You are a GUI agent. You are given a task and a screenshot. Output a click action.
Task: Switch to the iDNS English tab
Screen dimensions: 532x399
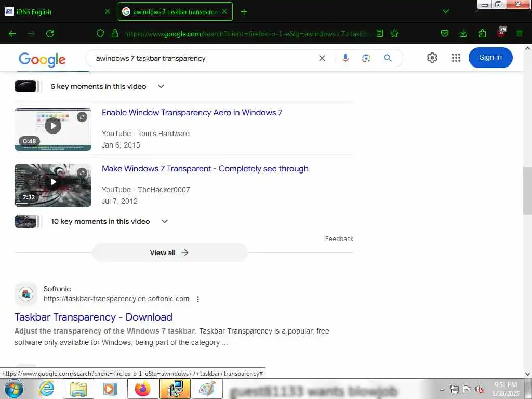(x=58, y=11)
